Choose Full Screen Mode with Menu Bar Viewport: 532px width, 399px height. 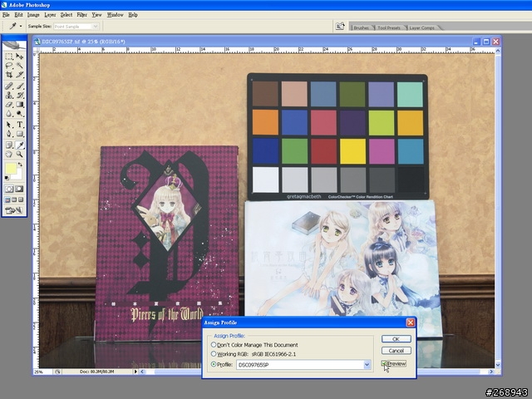(14, 199)
